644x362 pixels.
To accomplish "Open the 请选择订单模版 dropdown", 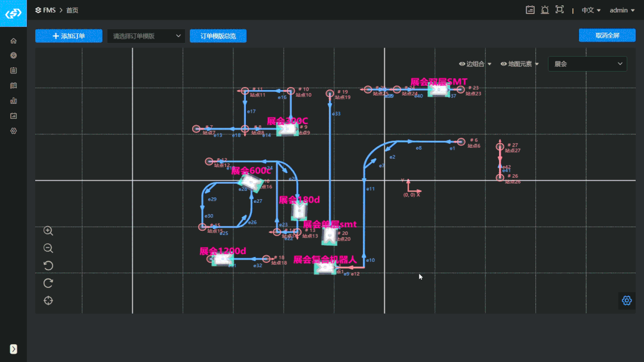I will (x=146, y=36).
